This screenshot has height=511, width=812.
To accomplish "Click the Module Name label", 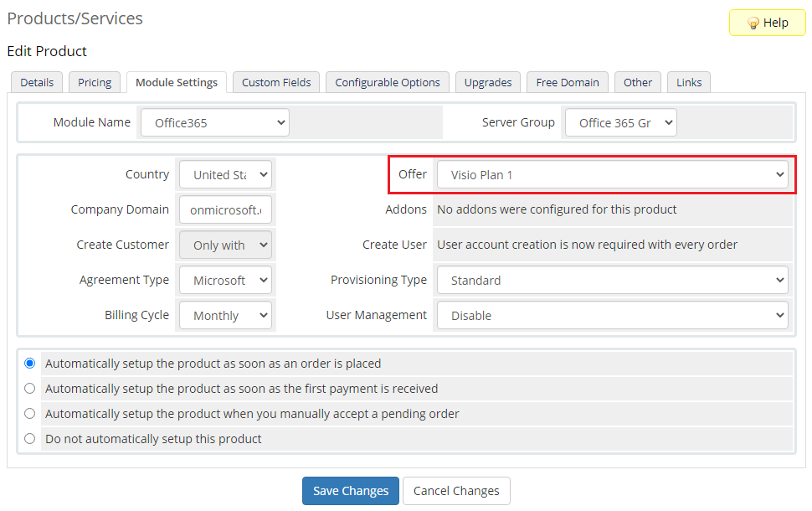I will tap(92, 122).
